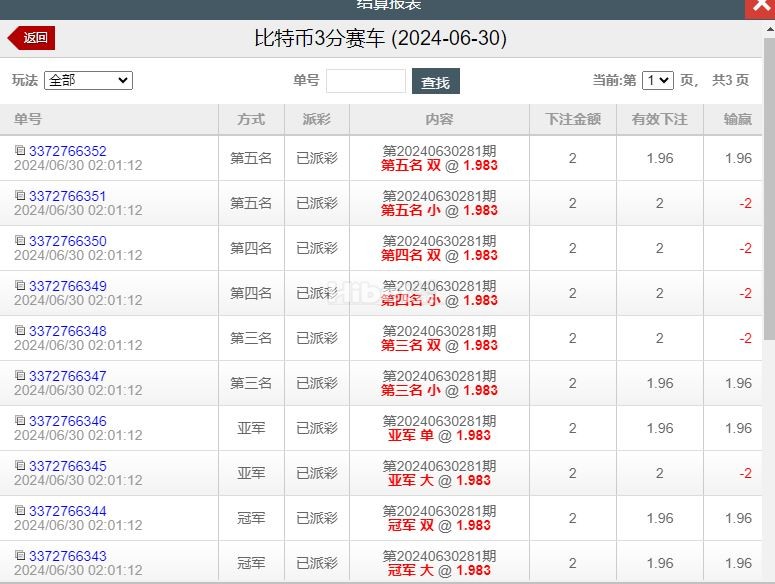
Task: Click the red 返回 back button
Action: click(31, 38)
